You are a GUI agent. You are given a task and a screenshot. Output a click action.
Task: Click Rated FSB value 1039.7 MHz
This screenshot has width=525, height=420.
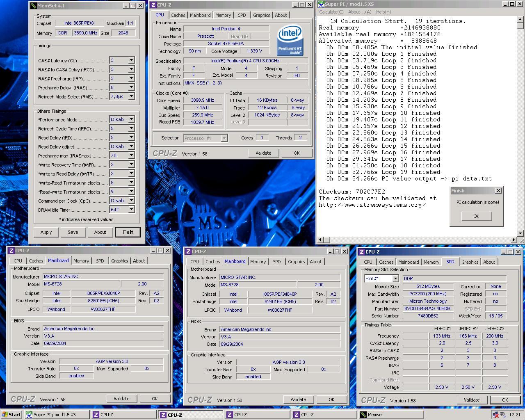click(202, 122)
